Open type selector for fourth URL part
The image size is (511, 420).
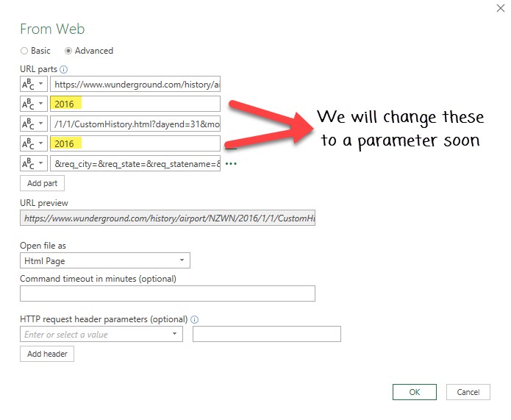[33, 143]
